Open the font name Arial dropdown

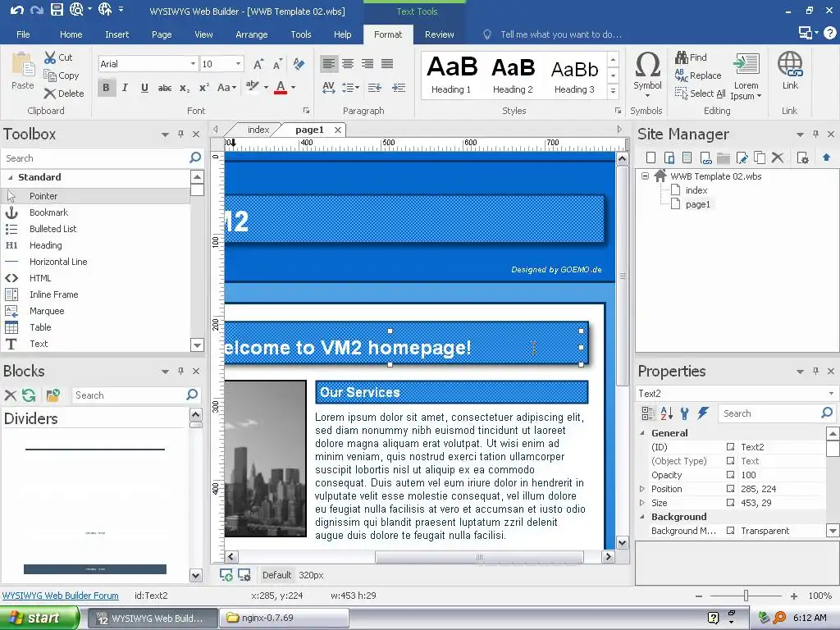(194, 64)
